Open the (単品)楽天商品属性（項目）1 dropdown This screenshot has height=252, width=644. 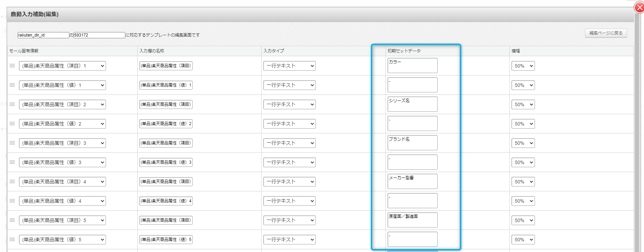(62, 66)
